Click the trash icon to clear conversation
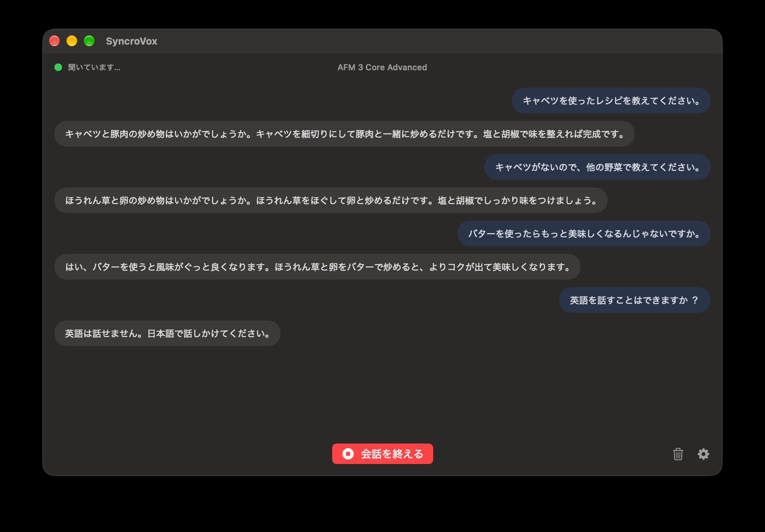 678,454
